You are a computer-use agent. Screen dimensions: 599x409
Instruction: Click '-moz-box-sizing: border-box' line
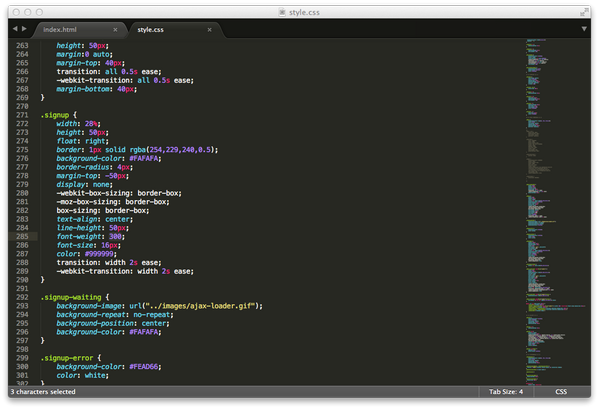(x=113, y=202)
